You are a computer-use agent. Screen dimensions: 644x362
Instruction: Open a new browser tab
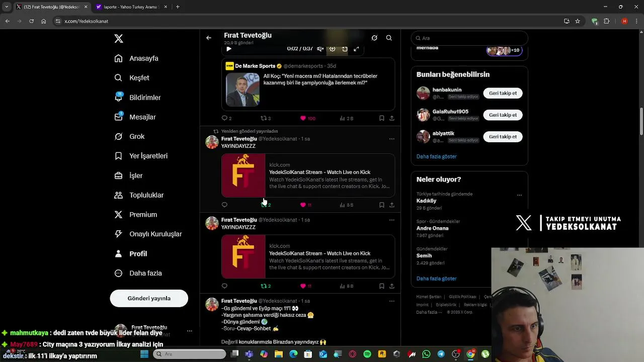[178, 7]
